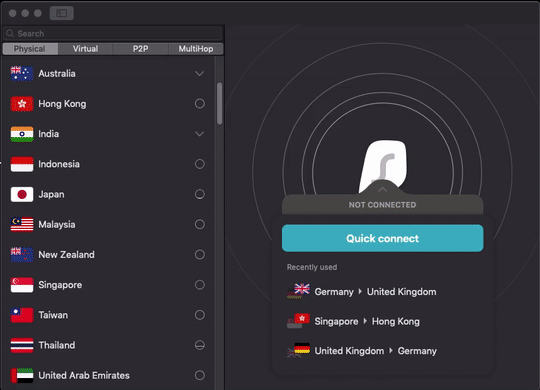540x390 pixels.
Task: Click the Malaysia flag icon
Action: [22, 225]
